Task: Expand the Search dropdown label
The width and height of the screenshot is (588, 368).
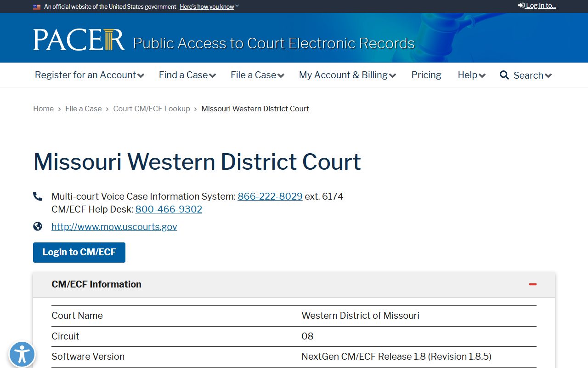Action: [532, 75]
